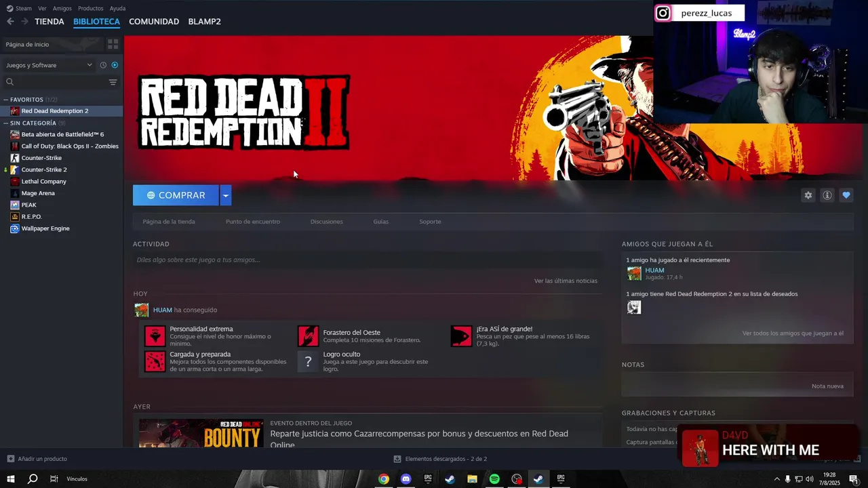Select Beta abierta de Battlefield 6
The image size is (868, 488).
click(x=61, y=134)
